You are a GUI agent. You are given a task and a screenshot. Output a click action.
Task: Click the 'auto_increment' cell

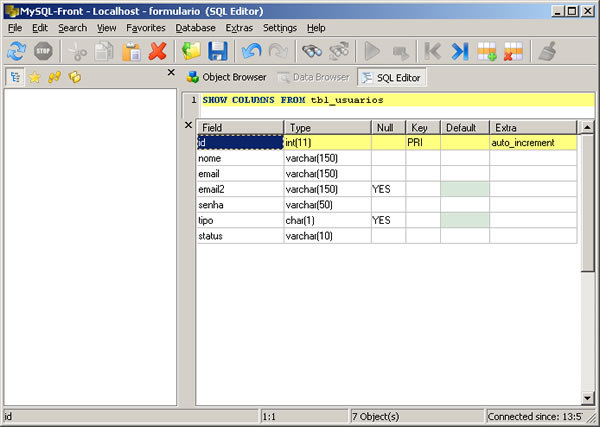tap(533, 143)
